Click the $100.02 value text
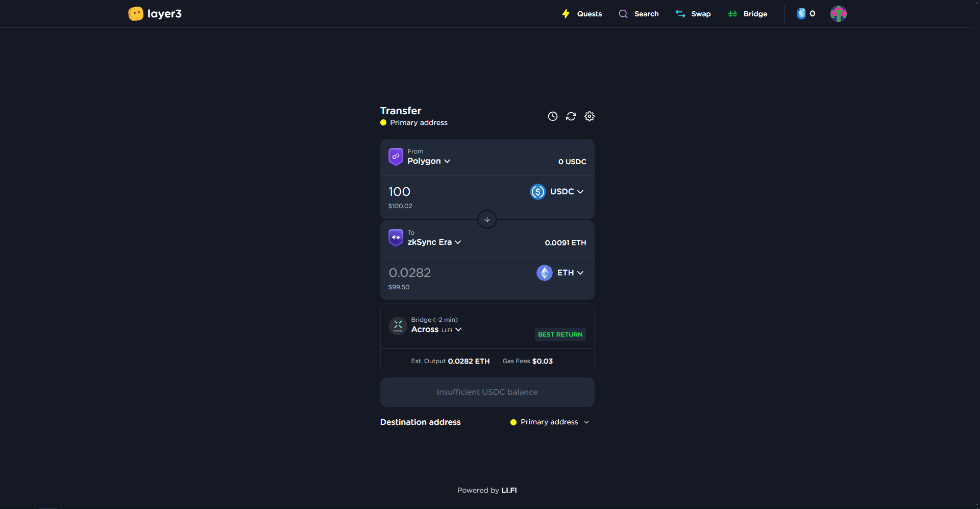This screenshot has height=509, width=980. tap(400, 206)
